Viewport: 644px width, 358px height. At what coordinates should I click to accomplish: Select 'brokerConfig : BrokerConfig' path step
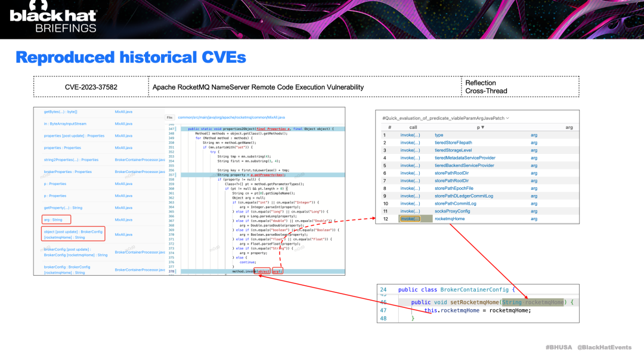pyautogui.click(x=67, y=270)
